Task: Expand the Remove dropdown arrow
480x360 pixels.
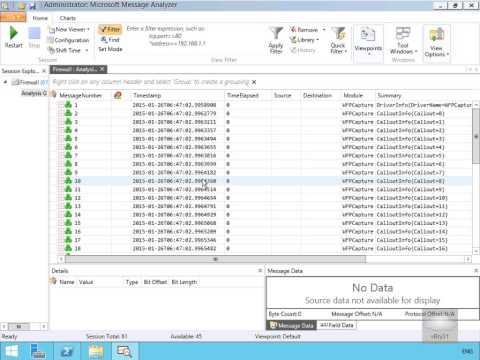Action: tap(324, 30)
